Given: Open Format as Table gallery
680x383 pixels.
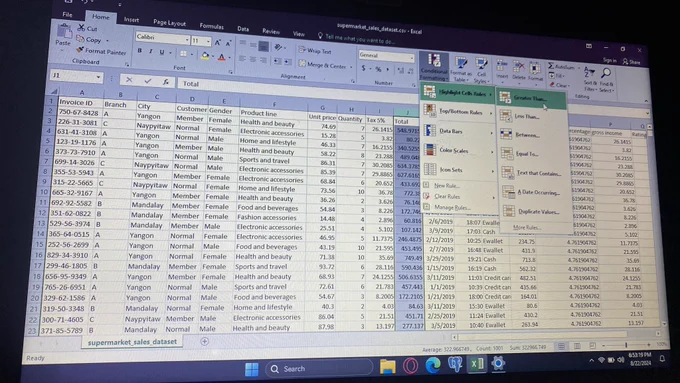Looking at the screenshot, I should [x=461, y=69].
